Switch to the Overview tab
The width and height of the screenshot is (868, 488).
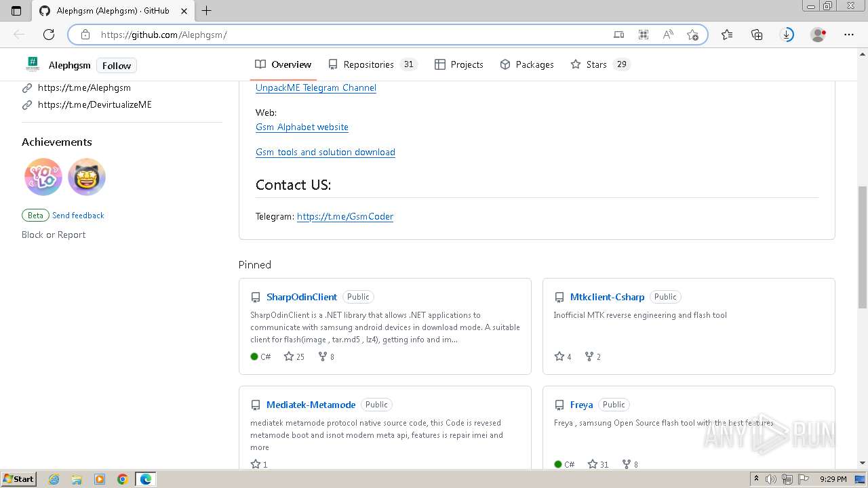[283, 64]
